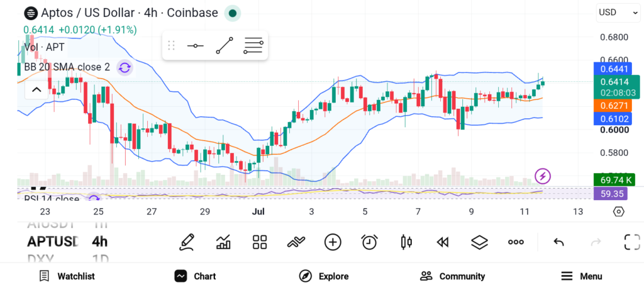644x290 pixels.
Task: Open the Watchlist tab
Action: pyautogui.click(x=67, y=276)
